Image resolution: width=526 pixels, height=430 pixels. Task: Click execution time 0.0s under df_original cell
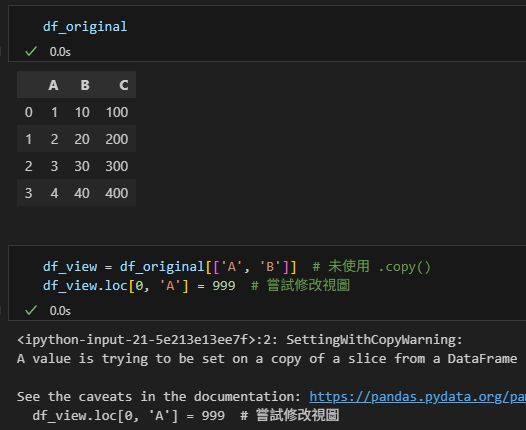(x=60, y=52)
